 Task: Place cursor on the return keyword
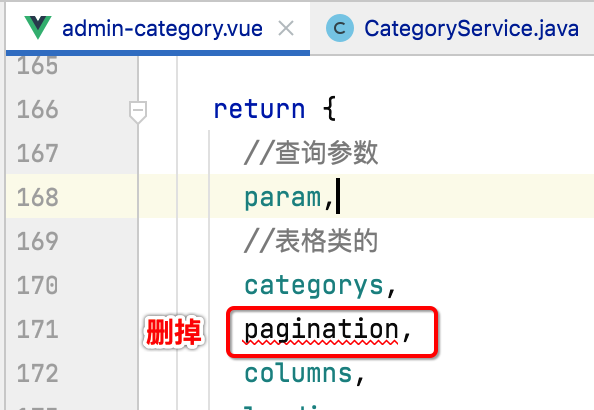pyautogui.click(x=259, y=110)
